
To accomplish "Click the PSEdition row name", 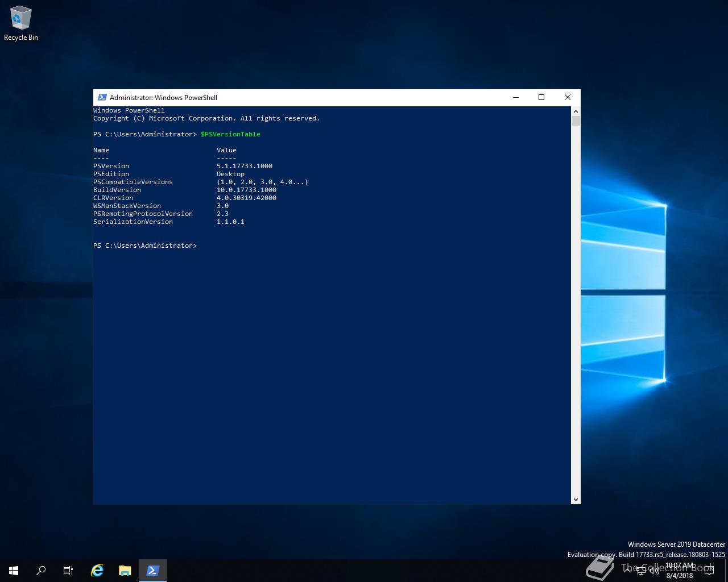I will [111, 174].
